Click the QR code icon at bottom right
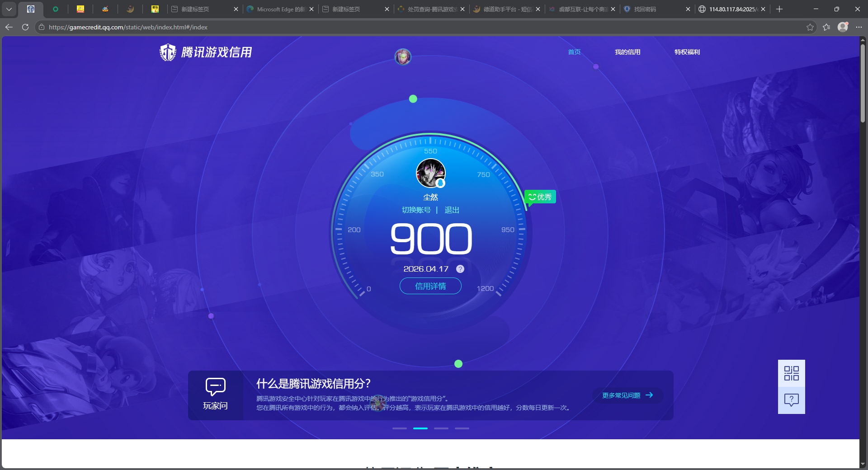Image resolution: width=868 pixels, height=470 pixels. 791,373
